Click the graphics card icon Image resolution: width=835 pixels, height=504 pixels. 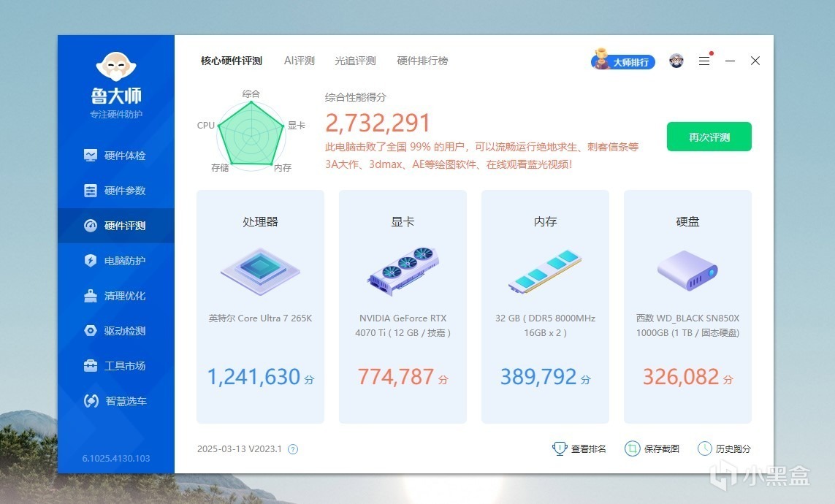point(403,270)
